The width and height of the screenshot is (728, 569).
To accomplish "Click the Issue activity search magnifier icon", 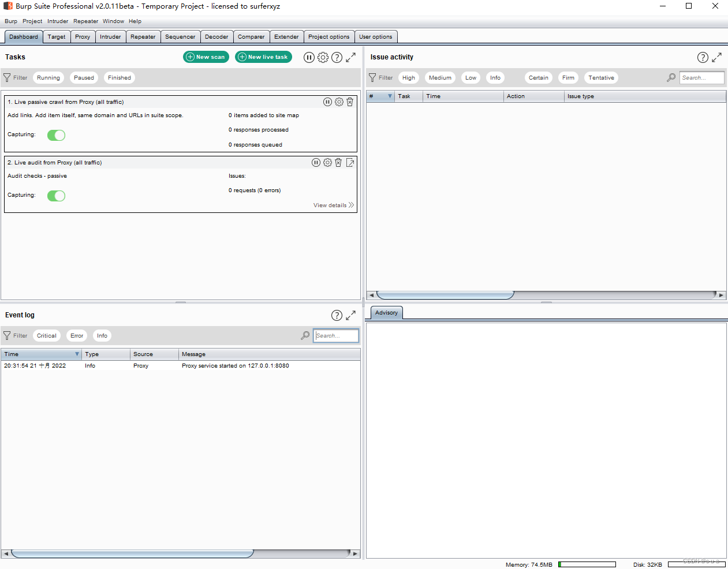I will coord(671,77).
